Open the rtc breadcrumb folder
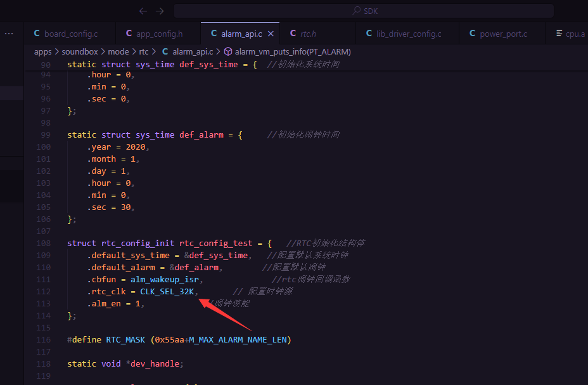 tap(144, 52)
